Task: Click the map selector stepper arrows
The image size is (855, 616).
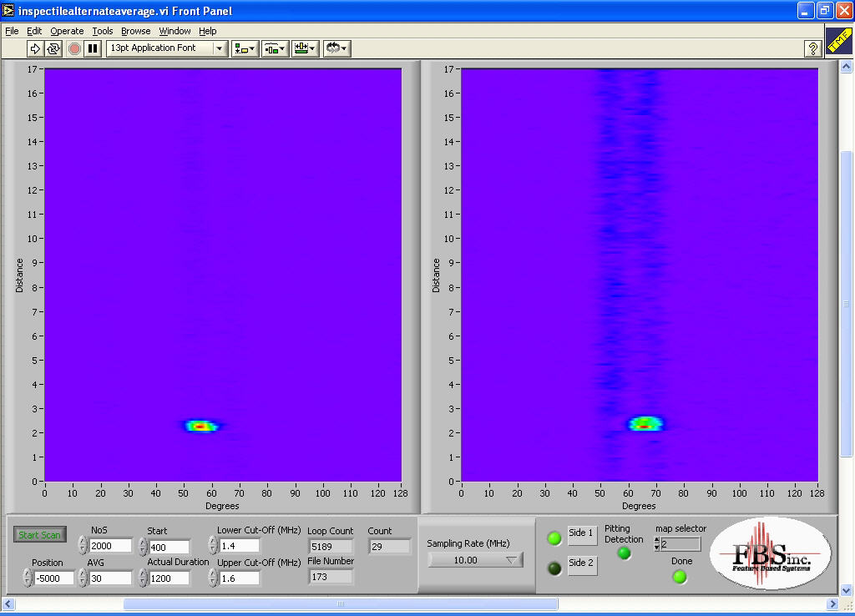Action: click(656, 544)
